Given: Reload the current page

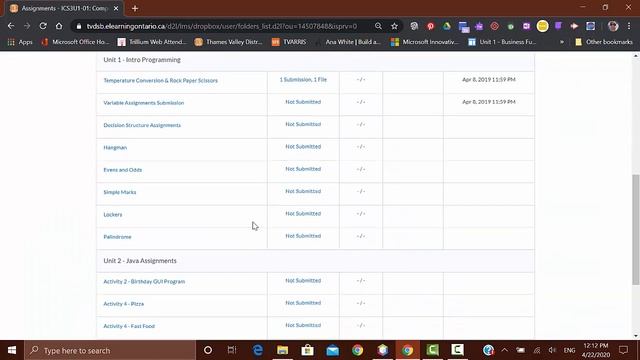Looking at the screenshot, I should click(x=43, y=26).
